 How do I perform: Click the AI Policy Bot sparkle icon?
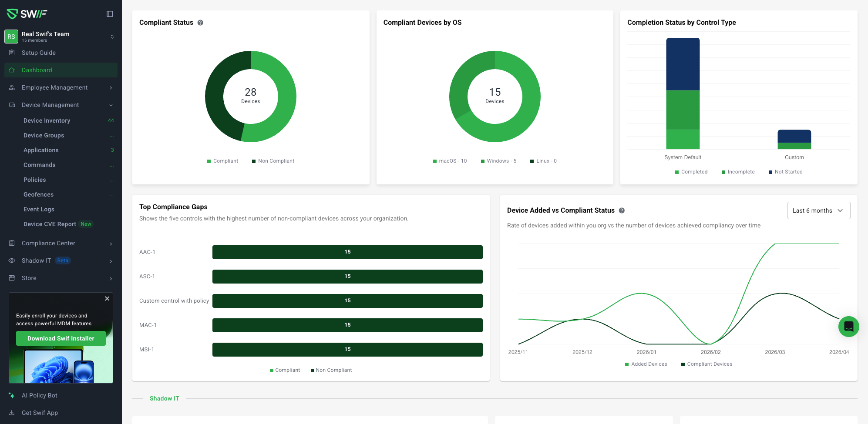[x=12, y=395]
